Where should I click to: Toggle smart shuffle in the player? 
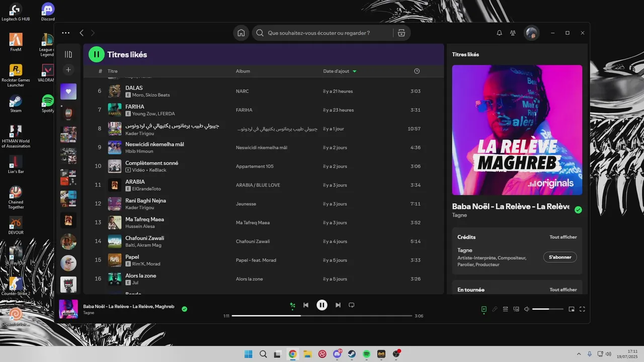(x=292, y=305)
